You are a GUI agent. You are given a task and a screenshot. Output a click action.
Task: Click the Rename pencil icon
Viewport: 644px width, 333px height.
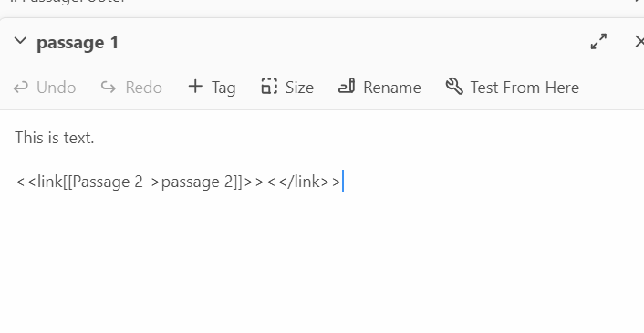tap(347, 87)
